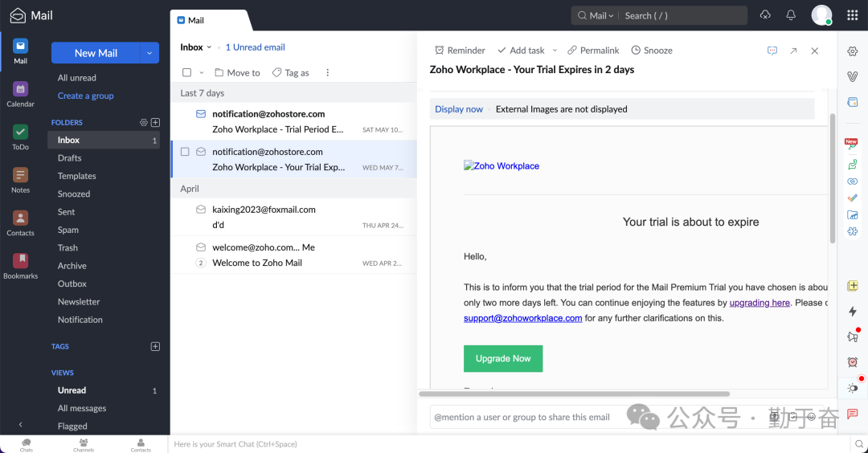Viewport: 868px width, 453px height.
Task: Expand the Add task dropdown arrow
Action: coord(555,51)
